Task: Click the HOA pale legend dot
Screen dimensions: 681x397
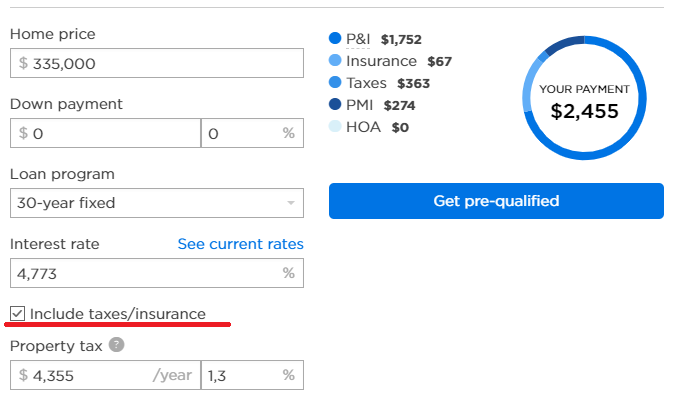Action: (x=335, y=126)
